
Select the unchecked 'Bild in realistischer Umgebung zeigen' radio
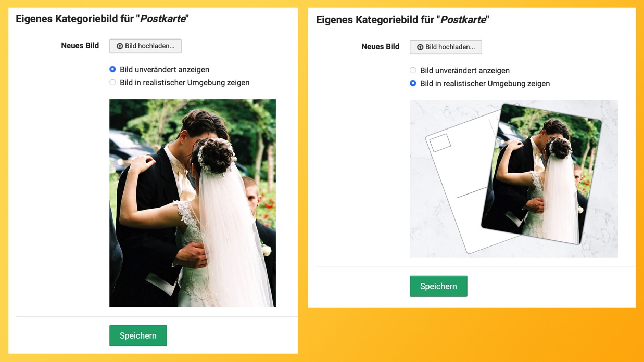click(x=112, y=82)
